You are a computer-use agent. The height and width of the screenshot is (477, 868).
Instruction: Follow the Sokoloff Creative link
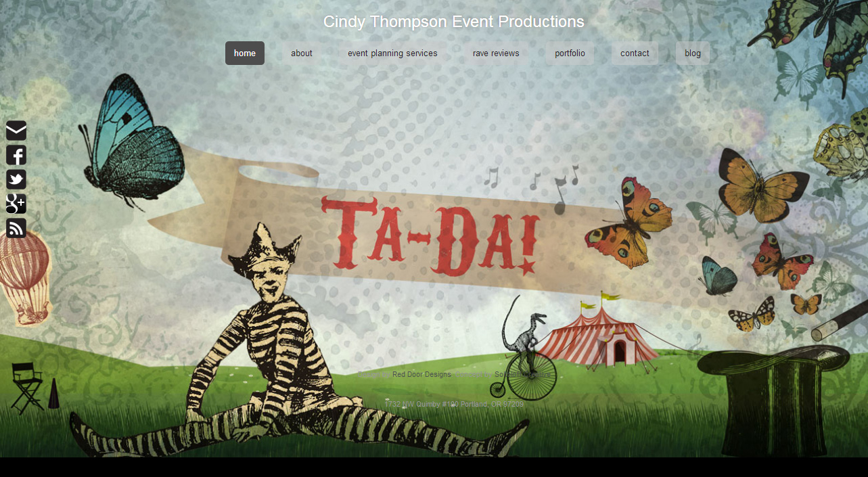point(522,375)
